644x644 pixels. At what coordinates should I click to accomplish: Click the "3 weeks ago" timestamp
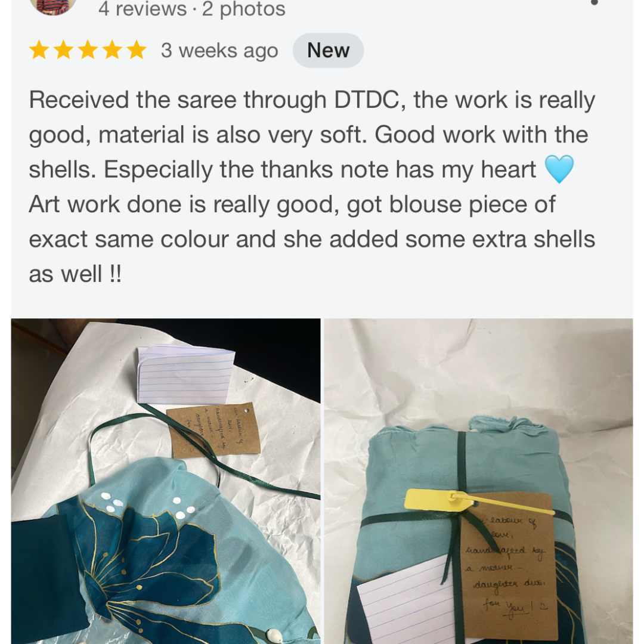pyautogui.click(x=219, y=51)
